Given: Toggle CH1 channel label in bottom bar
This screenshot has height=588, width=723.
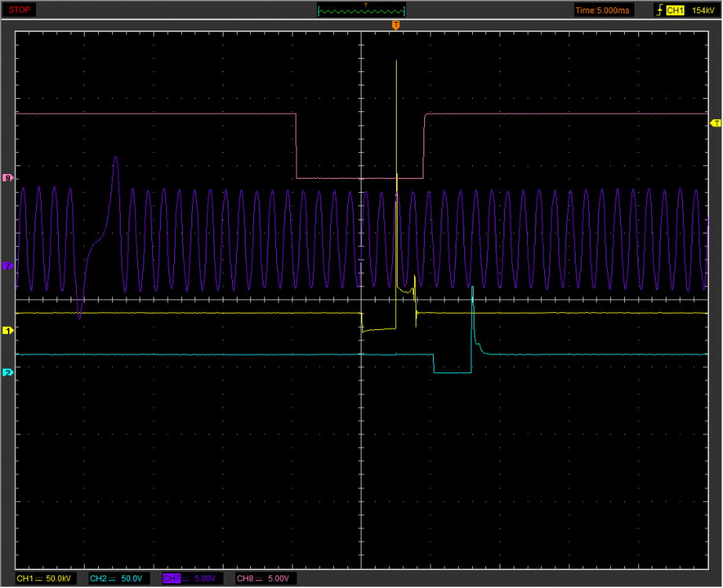Looking at the screenshot, I should pyautogui.click(x=25, y=579).
